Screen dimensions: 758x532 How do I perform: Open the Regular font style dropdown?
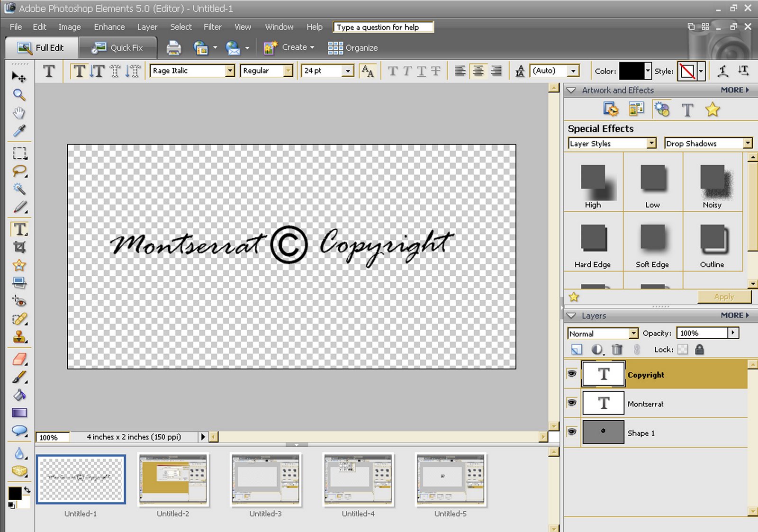[x=288, y=71]
